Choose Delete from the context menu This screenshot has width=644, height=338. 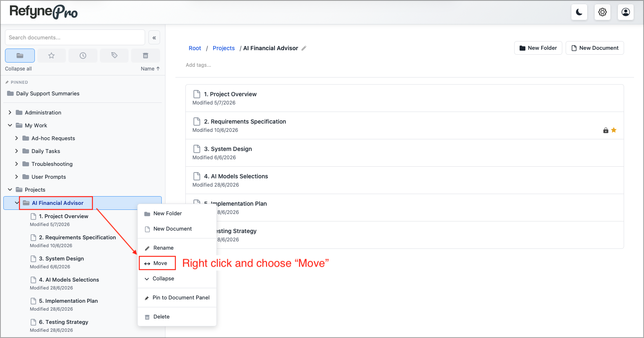(177, 317)
